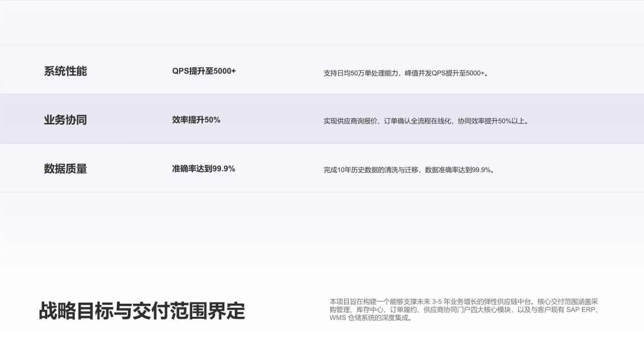Select the paragraph starting with 本项目旨在构建

(x=464, y=310)
